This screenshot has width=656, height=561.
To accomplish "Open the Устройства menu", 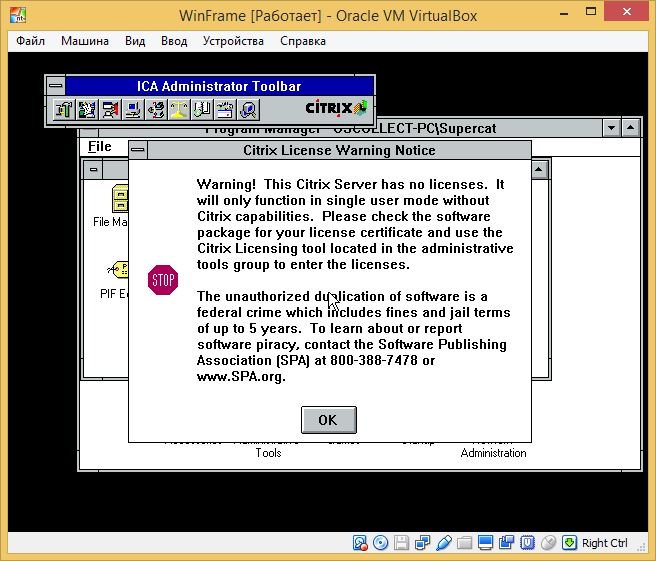I will 233,41.
